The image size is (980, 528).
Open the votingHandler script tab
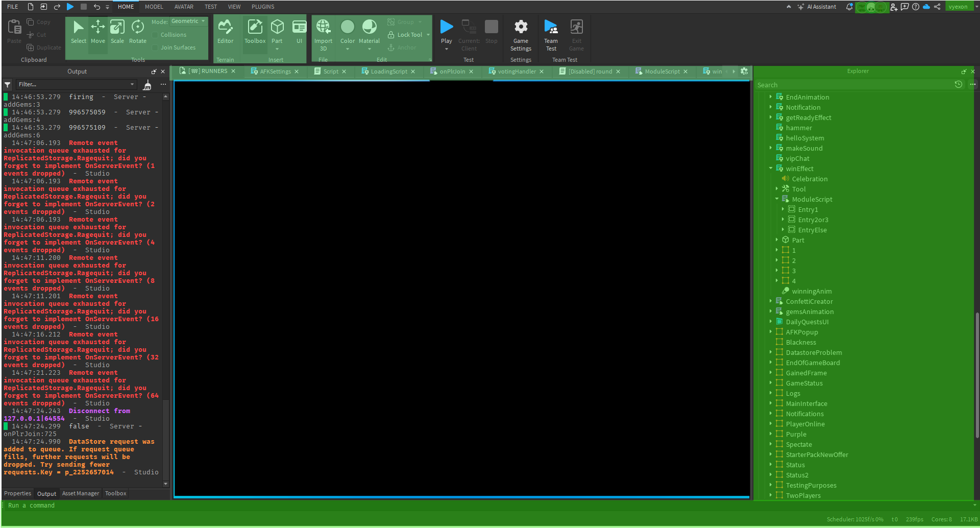516,71
